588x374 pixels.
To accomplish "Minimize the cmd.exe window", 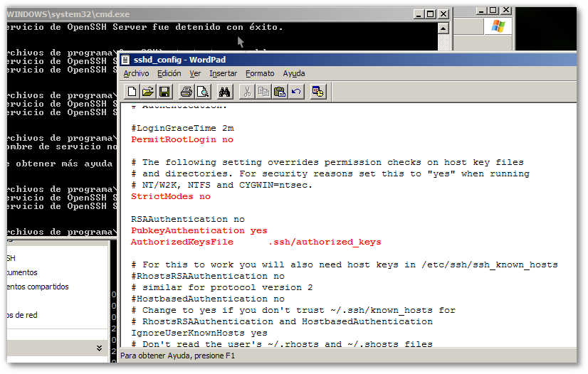I will pos(419,14).
